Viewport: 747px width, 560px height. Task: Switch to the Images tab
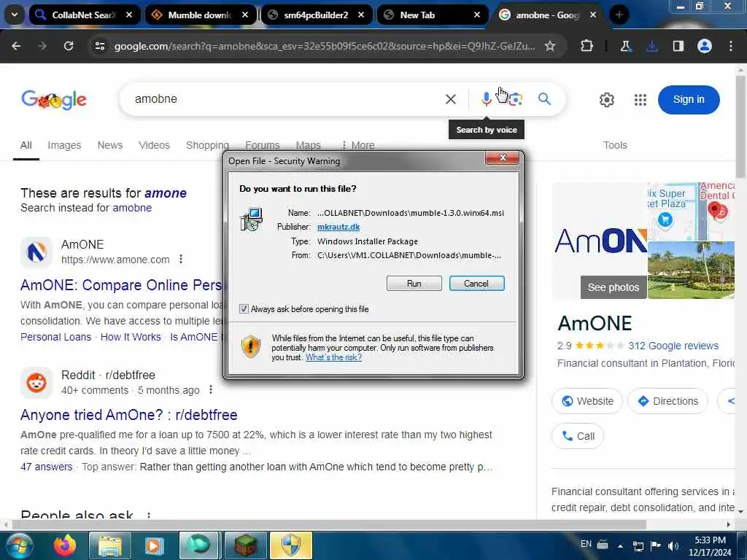click(64, 145)
